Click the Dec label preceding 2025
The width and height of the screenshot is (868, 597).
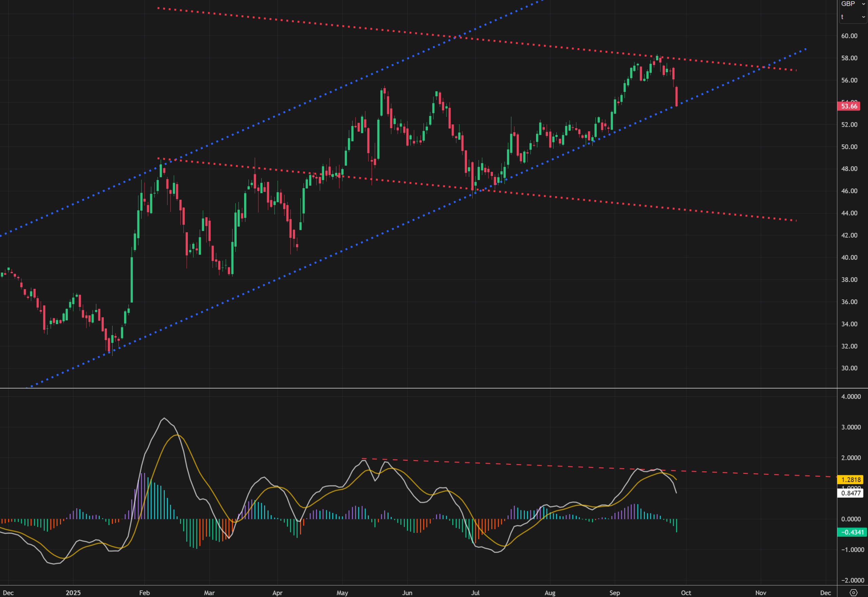coord(8,593)
